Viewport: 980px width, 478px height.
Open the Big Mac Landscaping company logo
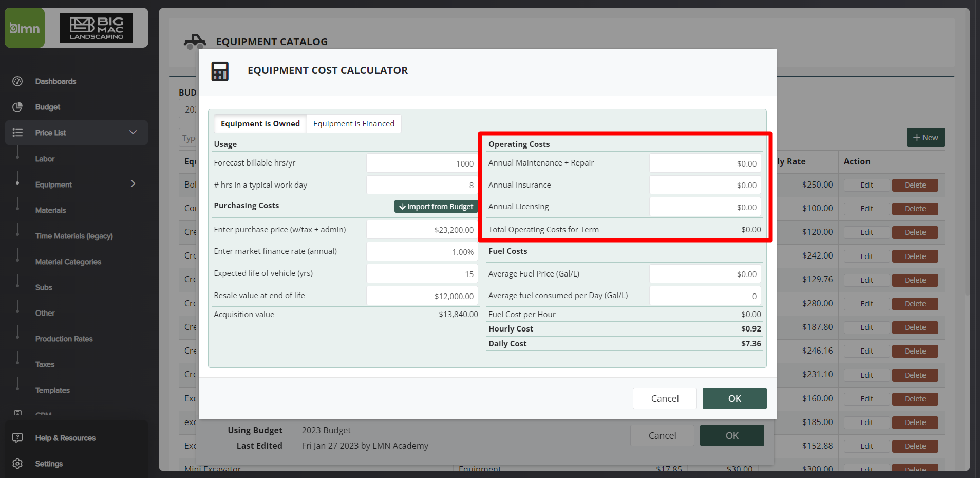pos(97,28)
